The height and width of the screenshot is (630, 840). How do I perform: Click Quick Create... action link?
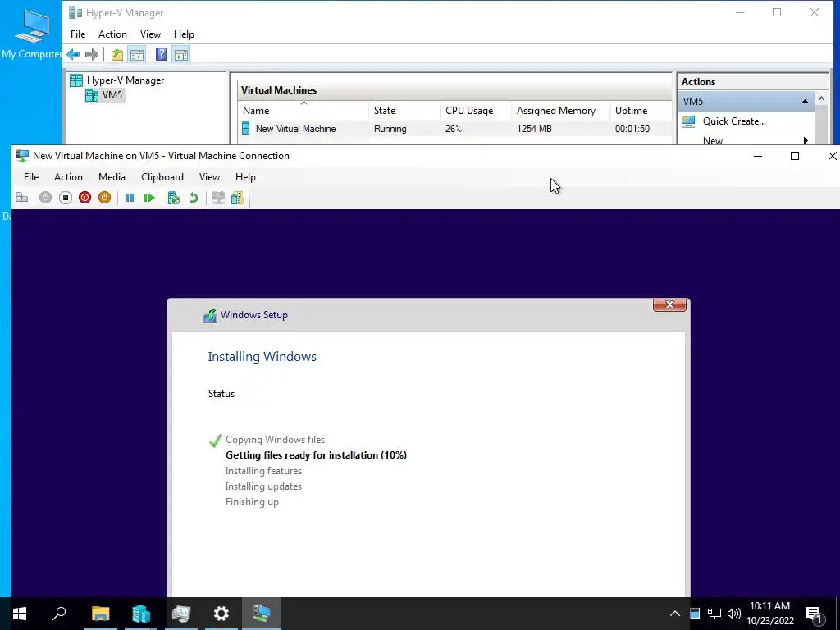734,121
